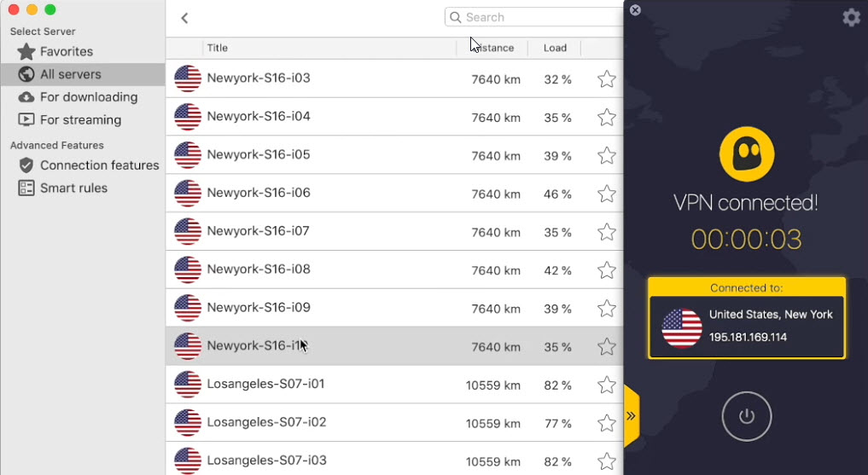Click the US flag in Connected to box

(681, 328)
